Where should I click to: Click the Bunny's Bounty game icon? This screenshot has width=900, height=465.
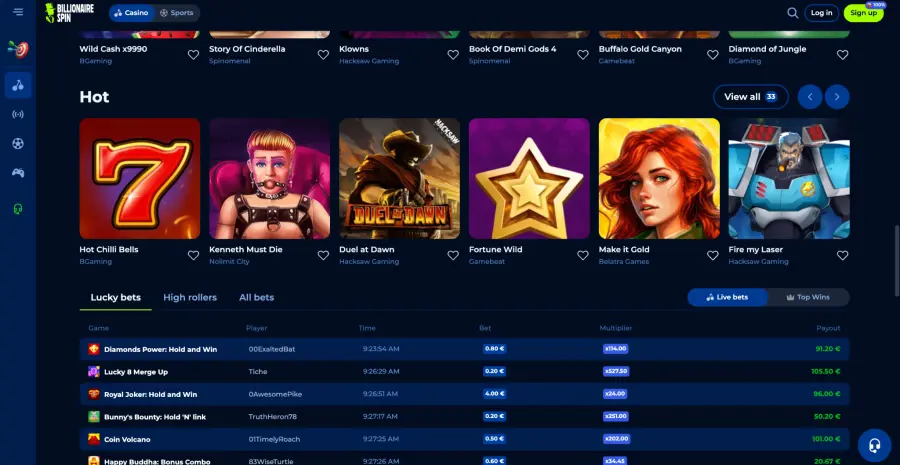(x=94, y=416)
